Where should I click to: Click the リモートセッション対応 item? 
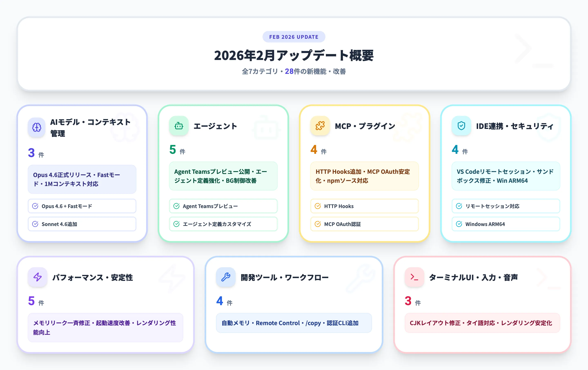point(505,206)
